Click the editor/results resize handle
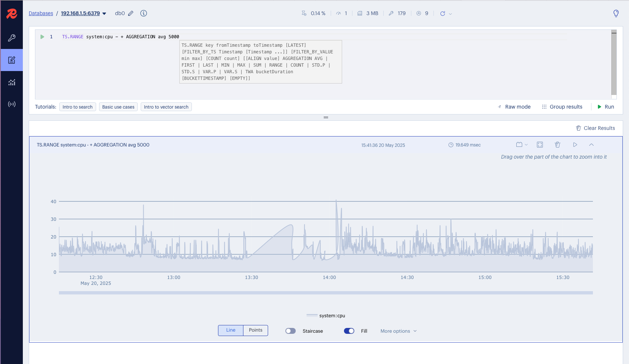Screen dimensions: 629x364 point(326,117)
